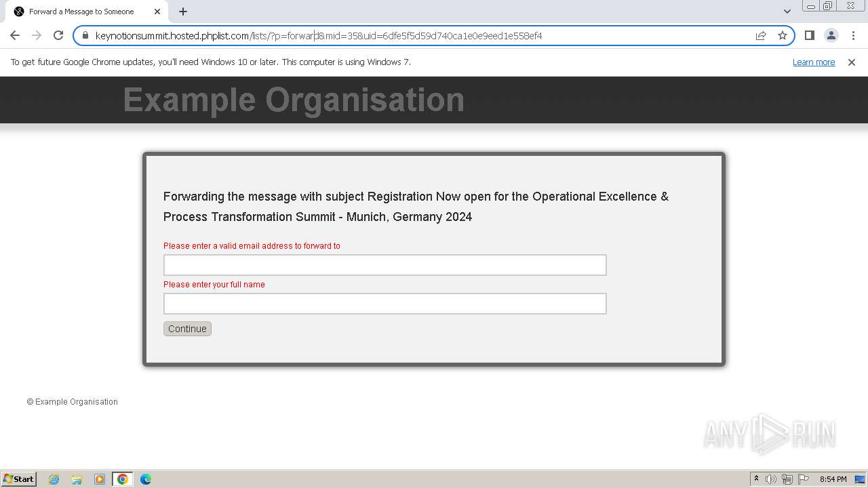Open File Explorer from the taskbar

click(x=77, y=479)
